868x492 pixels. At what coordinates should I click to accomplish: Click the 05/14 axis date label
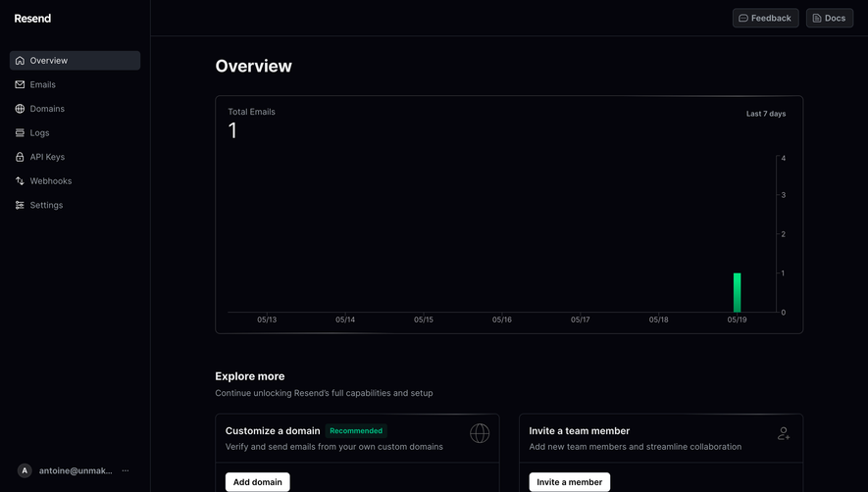click(345, 320)
